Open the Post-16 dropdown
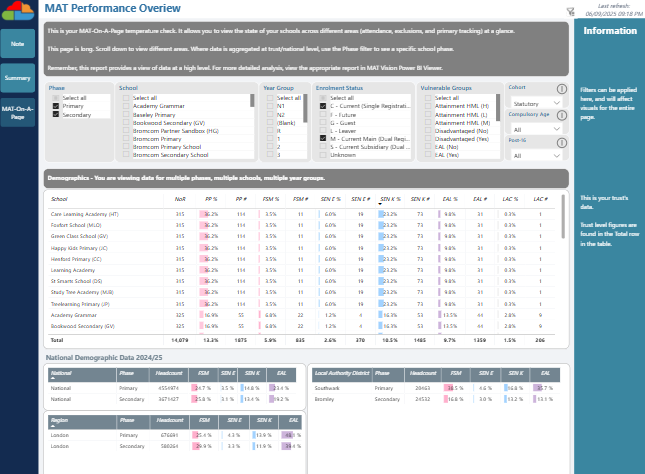645x474 pixels. coord(537,157)
